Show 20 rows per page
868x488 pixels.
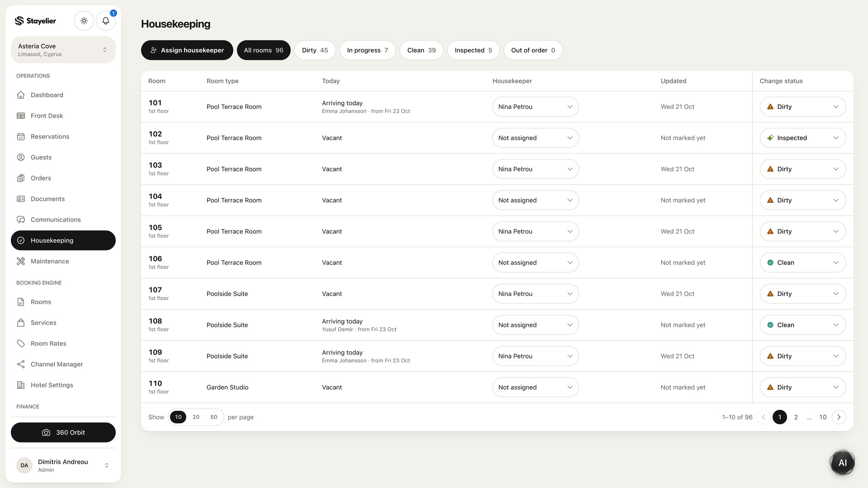pos(196,417)
